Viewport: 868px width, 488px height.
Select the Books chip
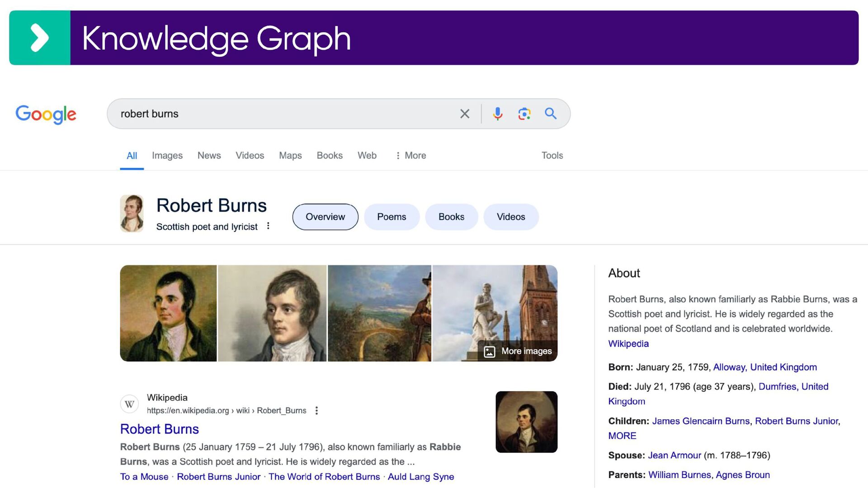point(451,217)
